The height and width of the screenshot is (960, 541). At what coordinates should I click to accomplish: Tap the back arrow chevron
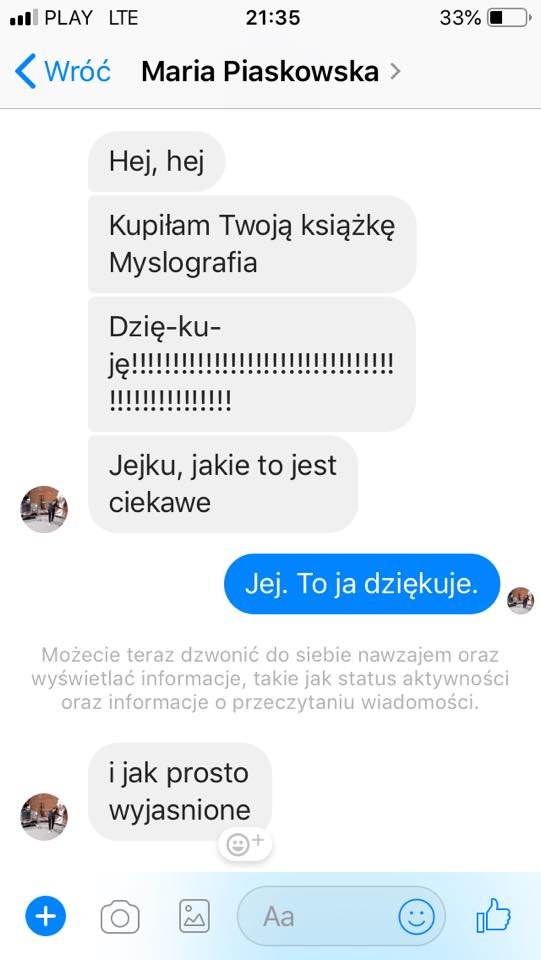26,71
